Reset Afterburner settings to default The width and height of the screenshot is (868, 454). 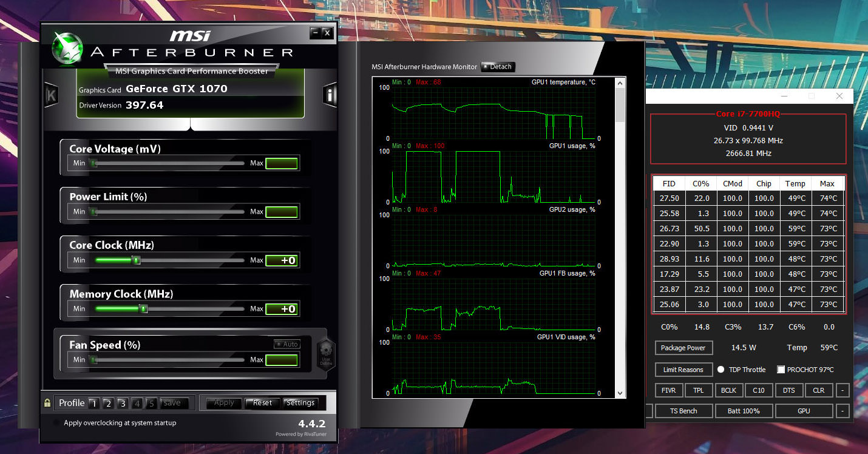263,403
